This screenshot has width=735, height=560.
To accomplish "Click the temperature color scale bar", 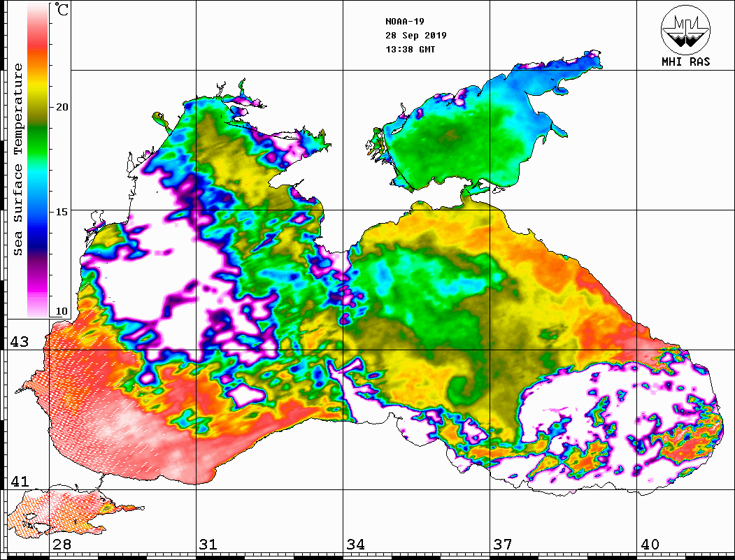I will [38, 159].
